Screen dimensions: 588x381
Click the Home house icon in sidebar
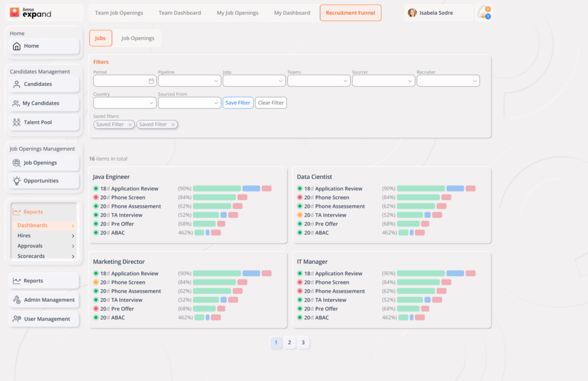pos(17,46)
